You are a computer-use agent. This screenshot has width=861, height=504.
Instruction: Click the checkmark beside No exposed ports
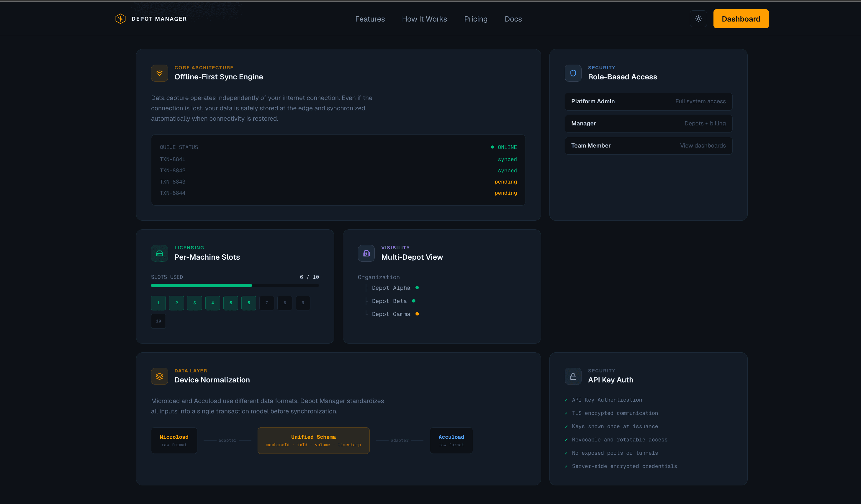click(566, 453)
